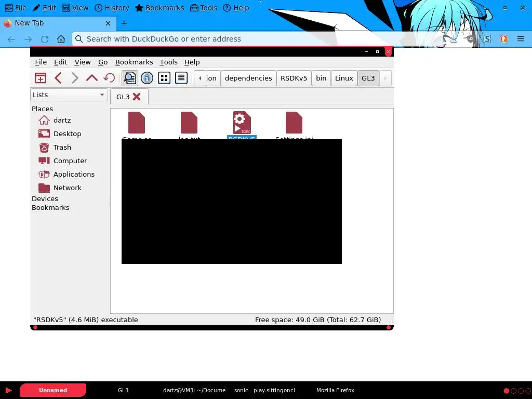Expand the Devices section
532x399 pixels.
tap(45, 199)
